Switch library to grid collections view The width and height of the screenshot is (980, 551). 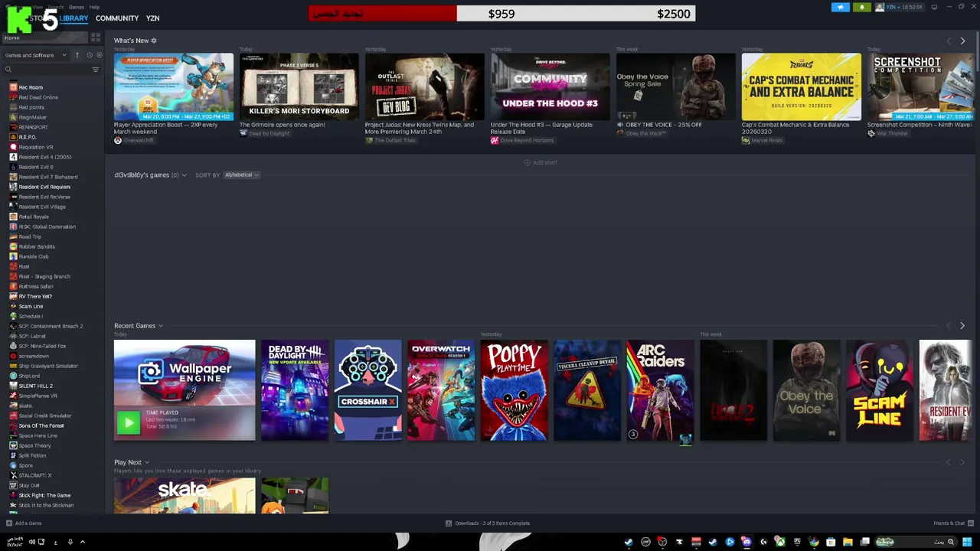point(96,37)
